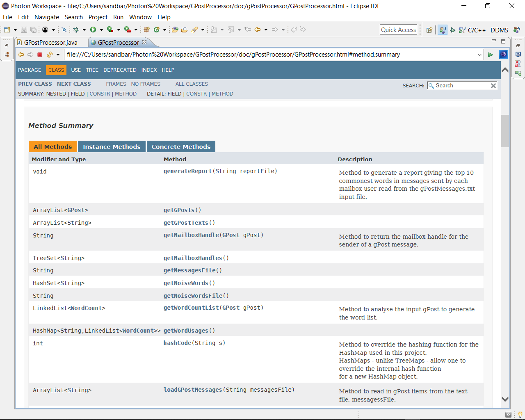
Task: Click the Java EE perspective icon at far right
Action: click(517, 30)
